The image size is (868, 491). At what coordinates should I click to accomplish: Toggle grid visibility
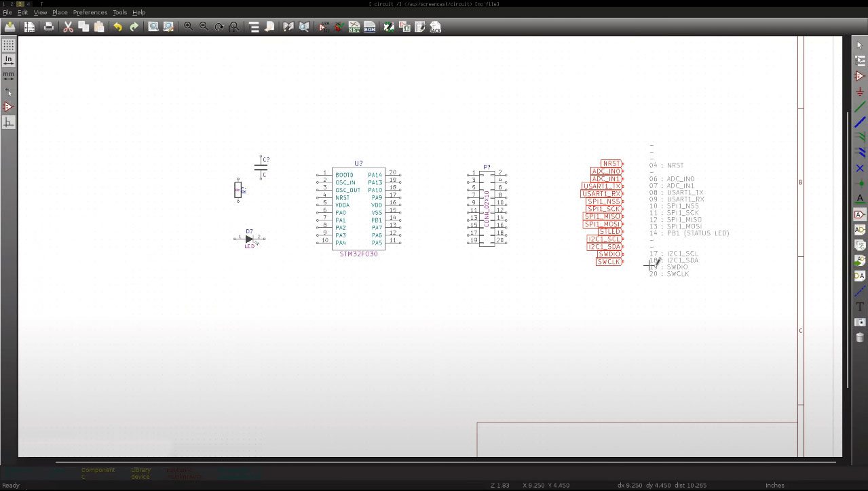8,45
